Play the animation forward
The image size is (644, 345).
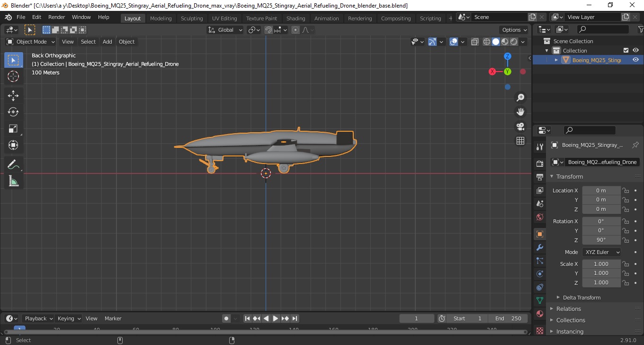pos(276,318)
